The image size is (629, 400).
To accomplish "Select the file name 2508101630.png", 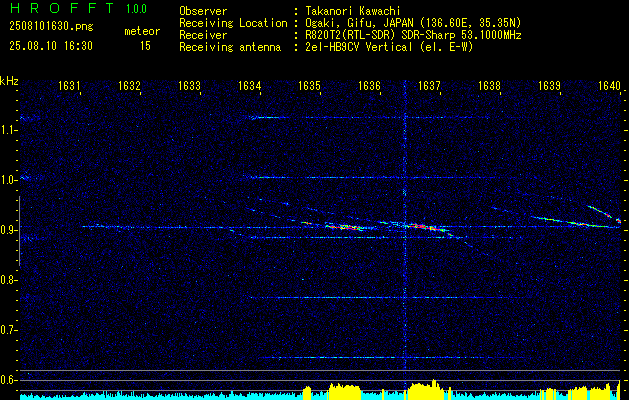I will point(51,27).
